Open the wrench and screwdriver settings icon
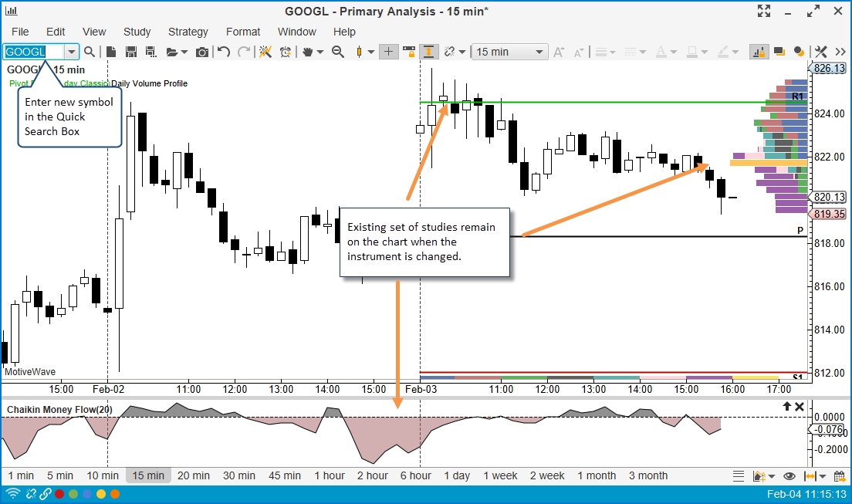852x504 pixels. [821, 52]
